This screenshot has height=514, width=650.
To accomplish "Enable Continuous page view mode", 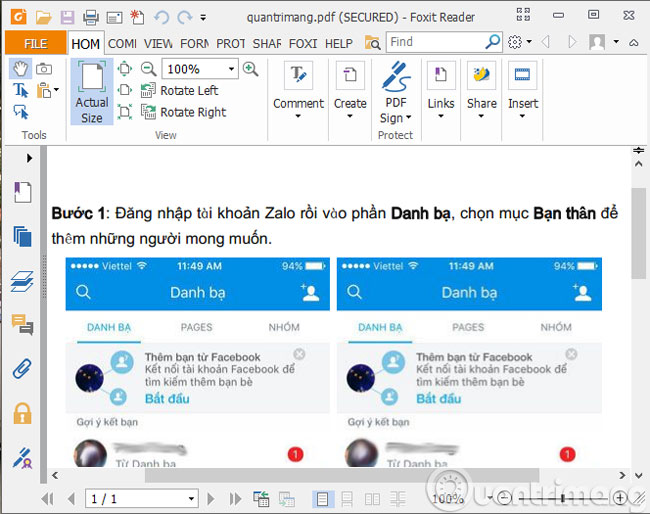I will pyautogui.click(x=347, y=499).
